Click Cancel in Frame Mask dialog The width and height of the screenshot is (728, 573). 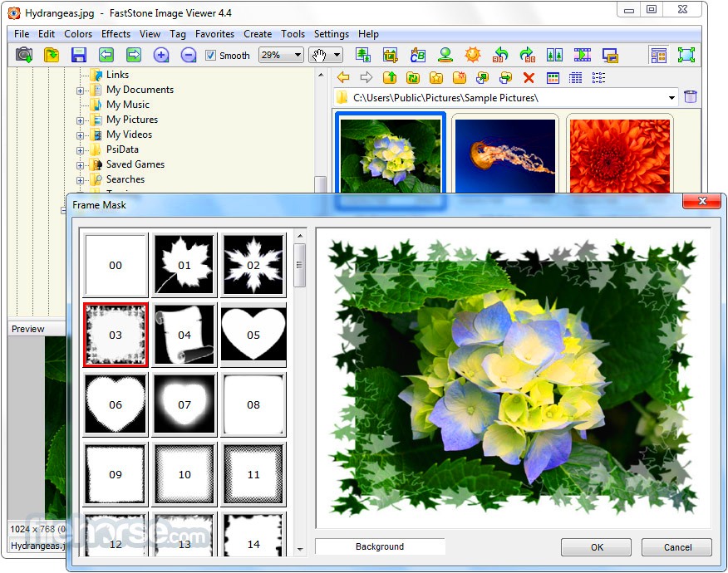tap(677, 547)
